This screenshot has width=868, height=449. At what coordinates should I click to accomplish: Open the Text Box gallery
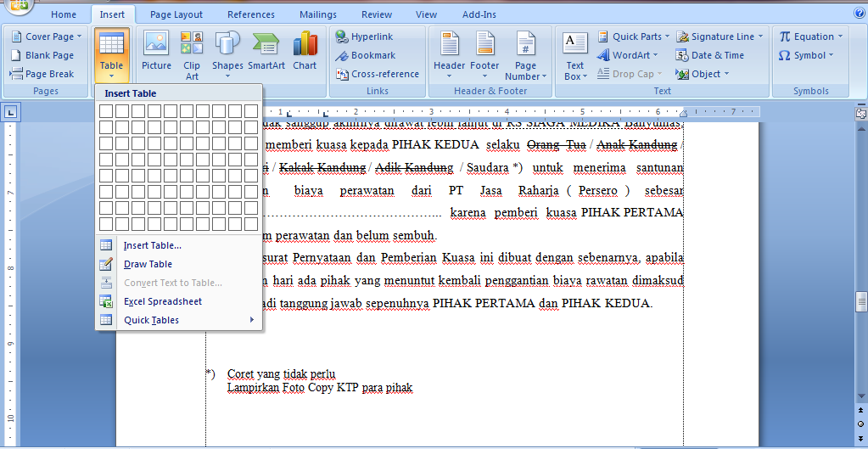(575, 55)
